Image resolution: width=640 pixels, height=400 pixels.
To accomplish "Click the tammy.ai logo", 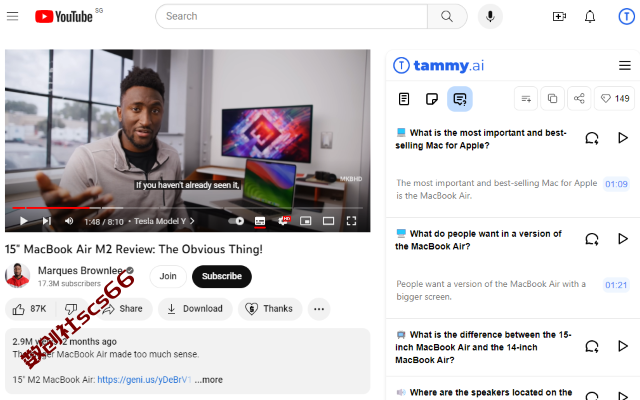I will [x=439, y=65].
